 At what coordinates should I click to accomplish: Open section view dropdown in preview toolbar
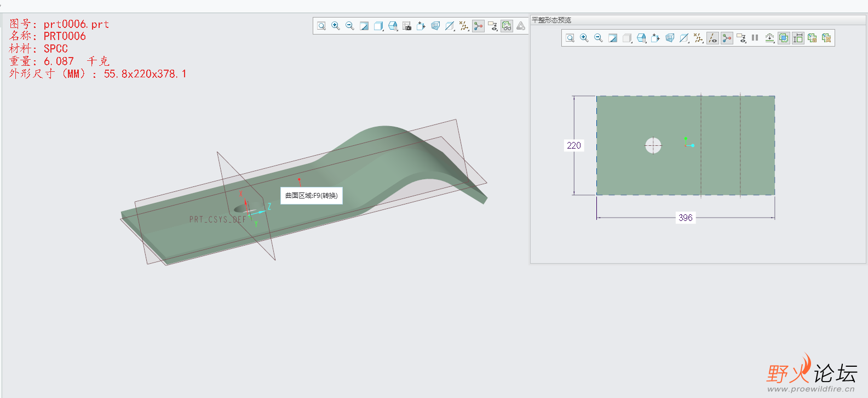pyautogui.click(x=684, y=38)
